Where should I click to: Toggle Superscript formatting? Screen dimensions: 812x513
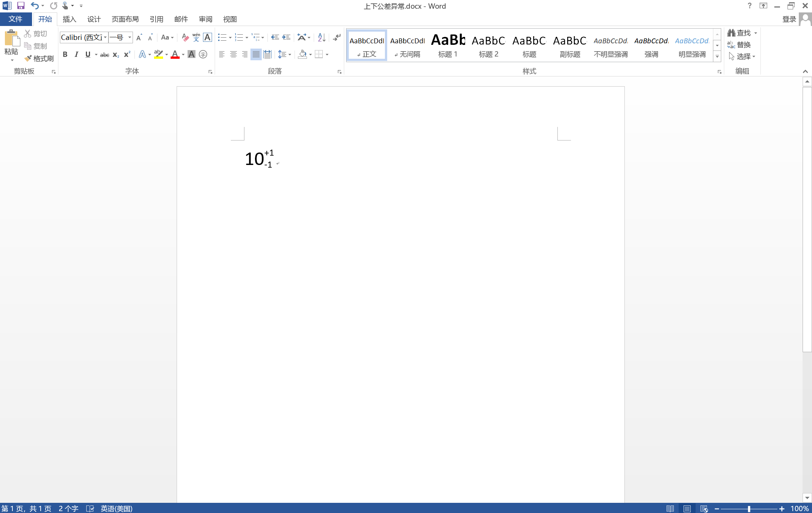[x=127, y=55]
